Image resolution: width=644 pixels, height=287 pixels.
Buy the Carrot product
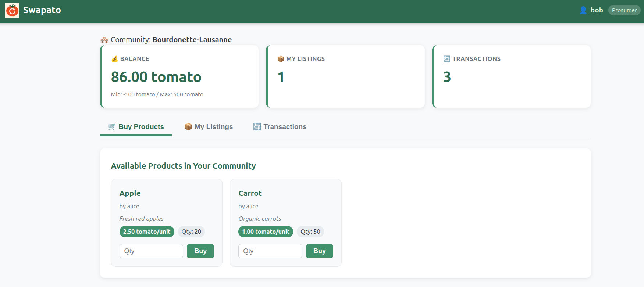(320, 251)
